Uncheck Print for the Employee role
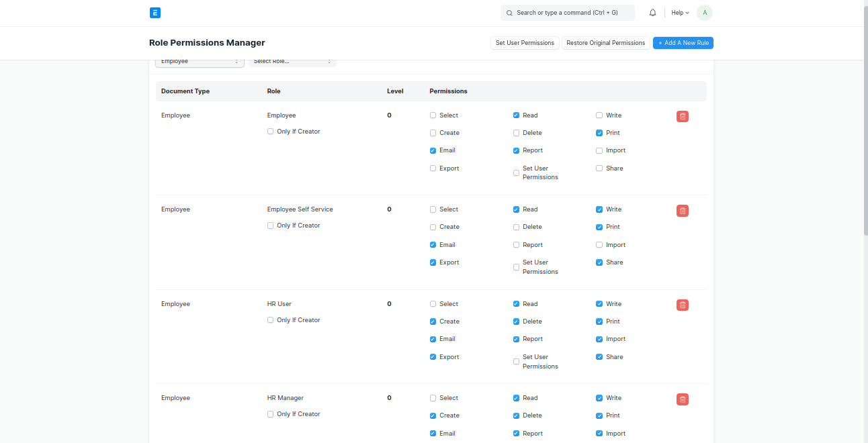868x443 pixels. point(599,133)
